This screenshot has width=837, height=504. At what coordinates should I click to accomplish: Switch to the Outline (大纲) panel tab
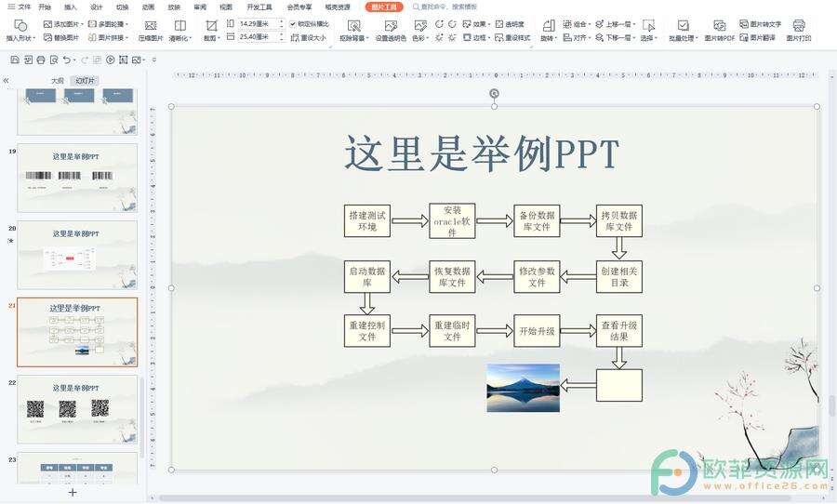(57, 81)
